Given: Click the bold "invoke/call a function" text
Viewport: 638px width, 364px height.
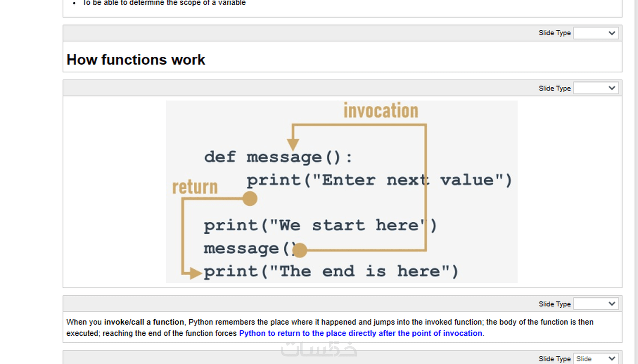Looking at the screenshot, I should point(144,322).
